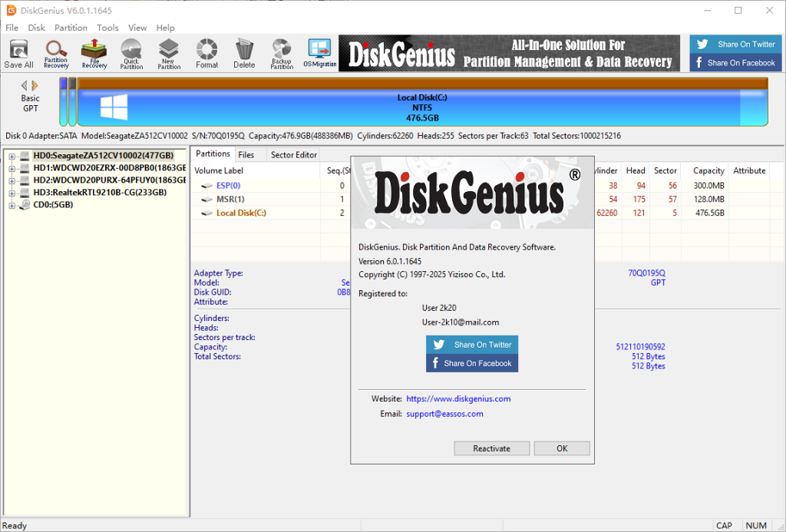Viewport: 786px width, 532px height.
Task: Select HD2:WDCWD20PURX-64PFUY0 in the tree
Action: tap(109, 180)
